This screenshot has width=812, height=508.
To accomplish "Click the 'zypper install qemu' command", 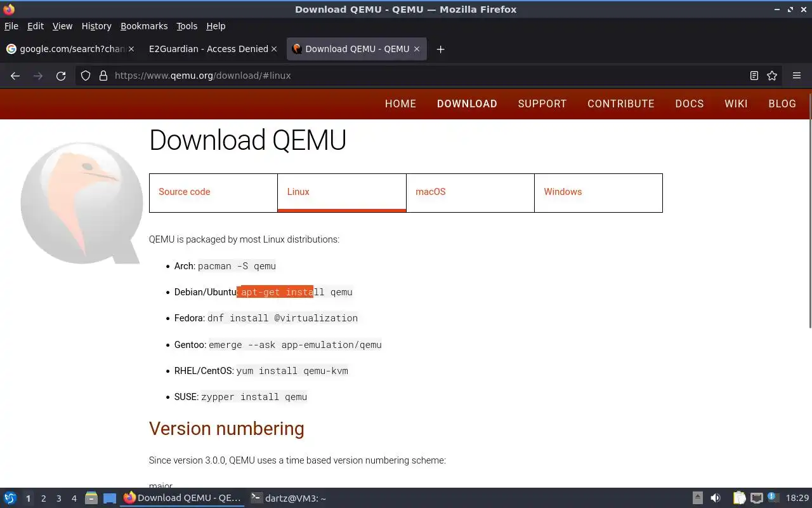I will pyautogui.click(x=254, y=397).
